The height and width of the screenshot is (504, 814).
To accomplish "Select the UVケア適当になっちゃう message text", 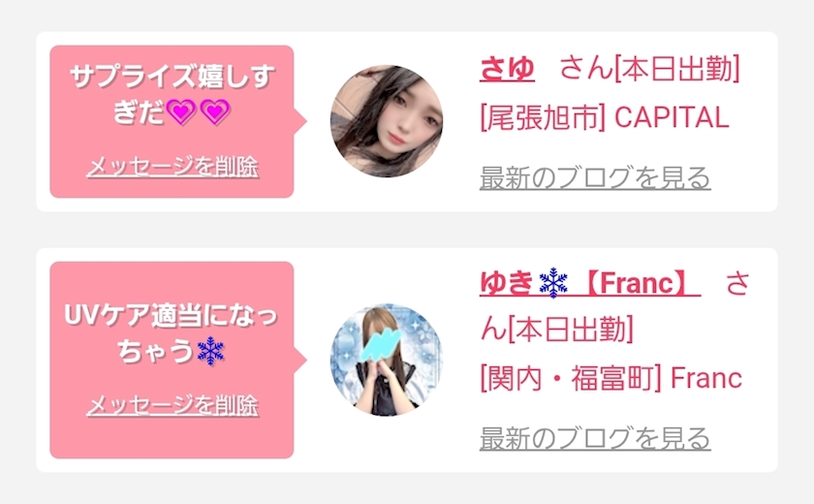I will (x=171, y=333).
